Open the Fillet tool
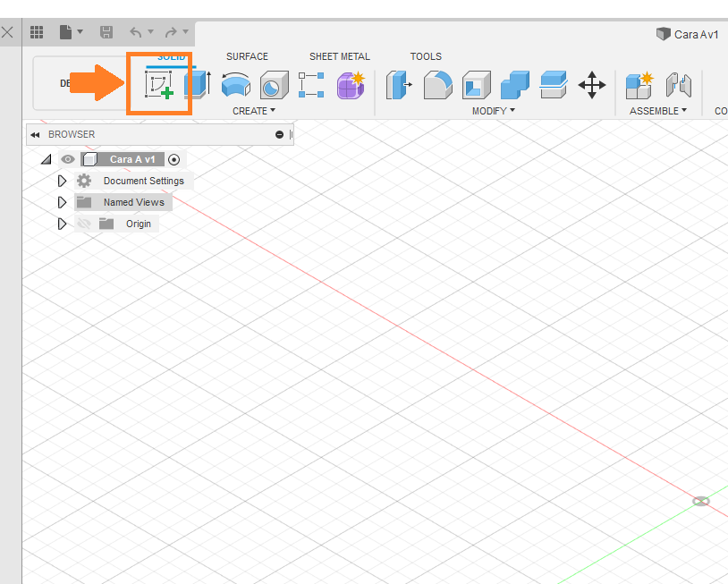The width and height of the screenshot is (728, 584). 438,83
